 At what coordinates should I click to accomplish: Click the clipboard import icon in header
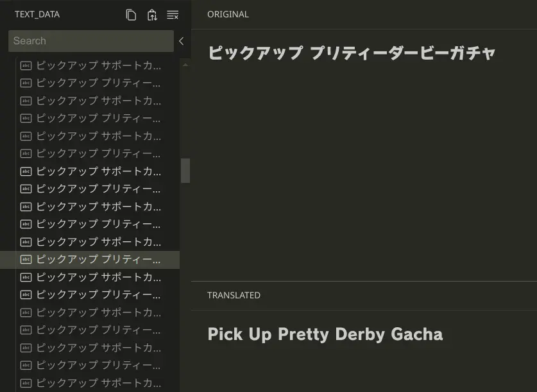point(152,15)
